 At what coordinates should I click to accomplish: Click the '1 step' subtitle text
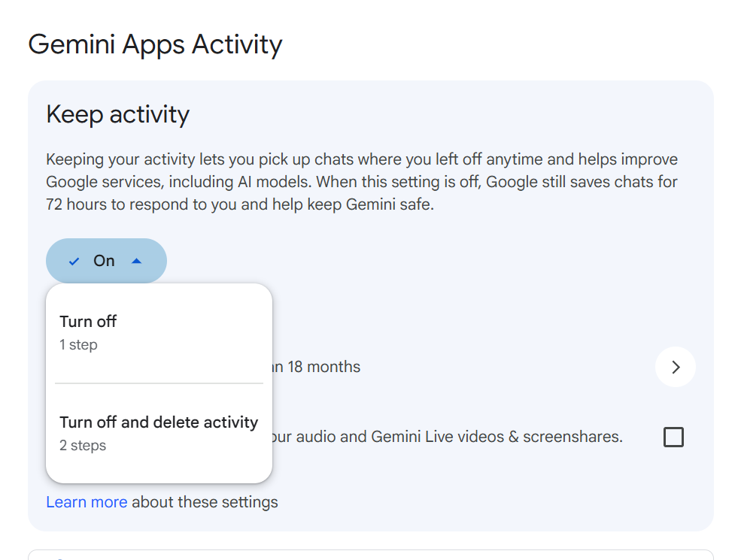(78, 345)
